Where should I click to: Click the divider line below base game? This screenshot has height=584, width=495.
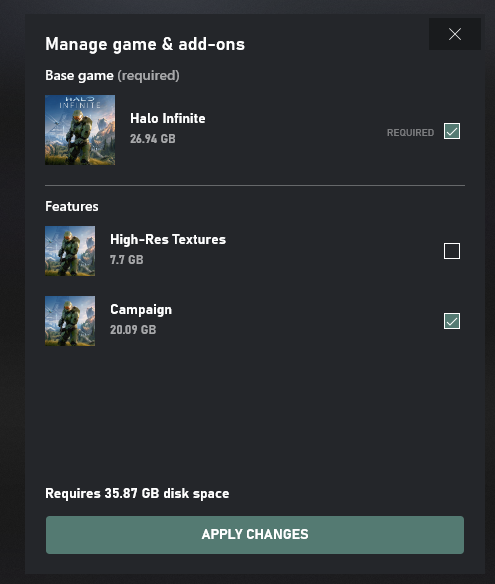[255, 185]
